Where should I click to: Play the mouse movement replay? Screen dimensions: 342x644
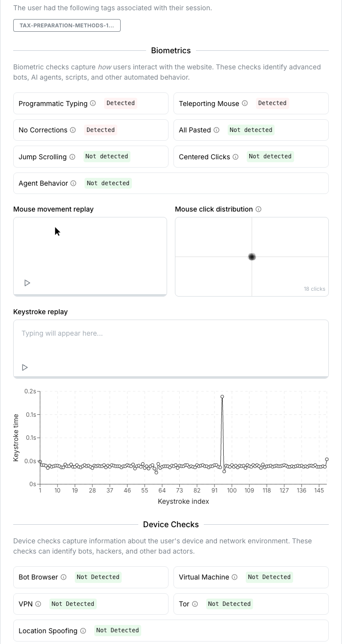point(27,283)
